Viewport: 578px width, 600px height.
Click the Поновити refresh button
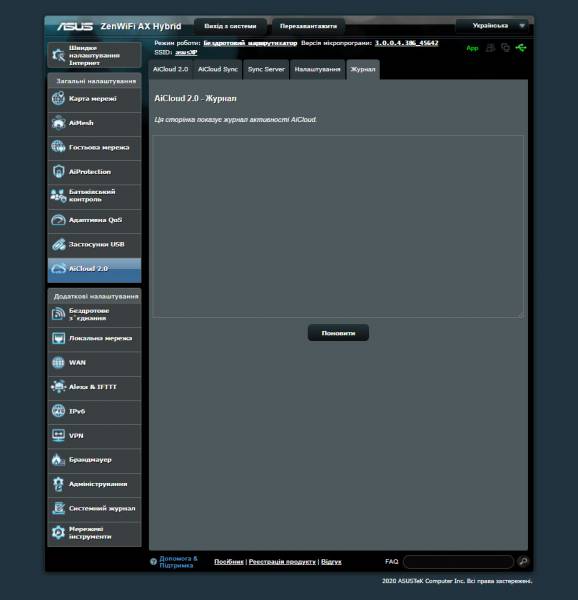pos(338,333)
